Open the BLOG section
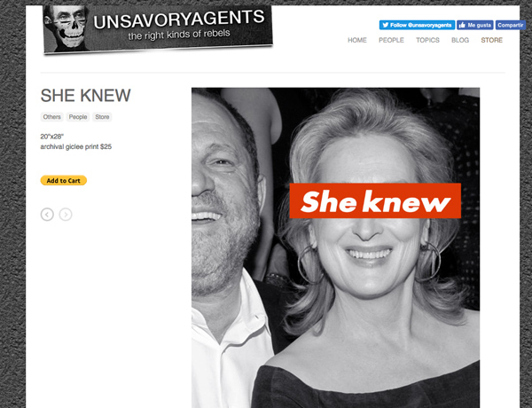 tap(460, 40)
